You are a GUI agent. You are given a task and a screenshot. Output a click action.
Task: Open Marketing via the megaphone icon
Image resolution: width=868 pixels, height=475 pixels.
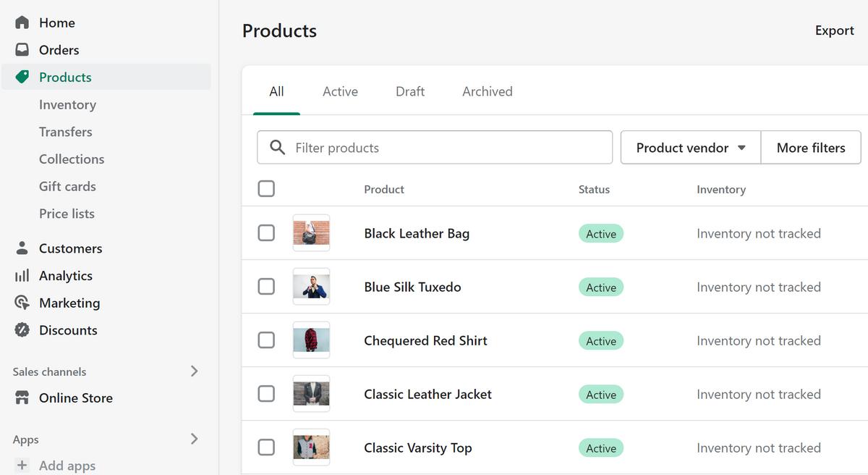22,303
